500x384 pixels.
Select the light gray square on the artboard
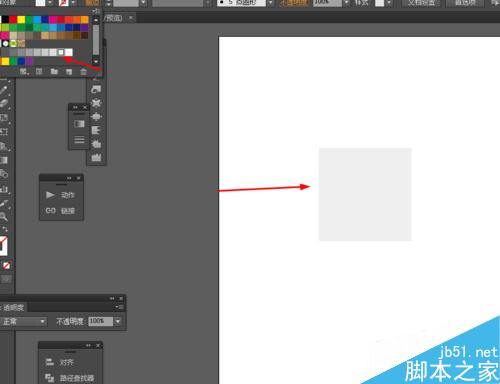coord(365,194)
